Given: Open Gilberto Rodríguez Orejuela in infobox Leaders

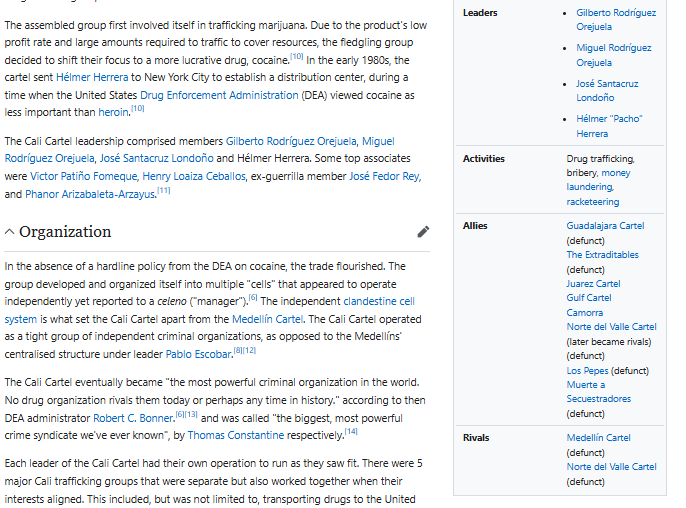Looking at the screenshot, I should click(x=616, y=20).
